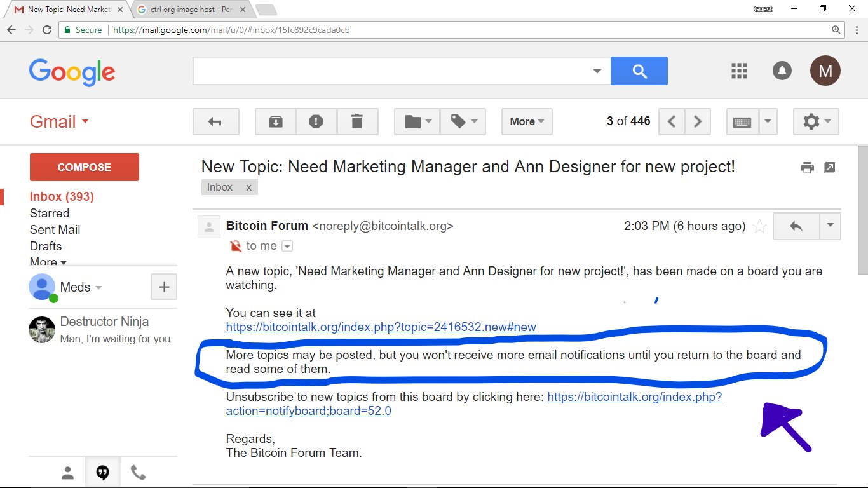The image size is (868, 488).
Task: Open the Labels tag button
Action: tap(463, 122)
